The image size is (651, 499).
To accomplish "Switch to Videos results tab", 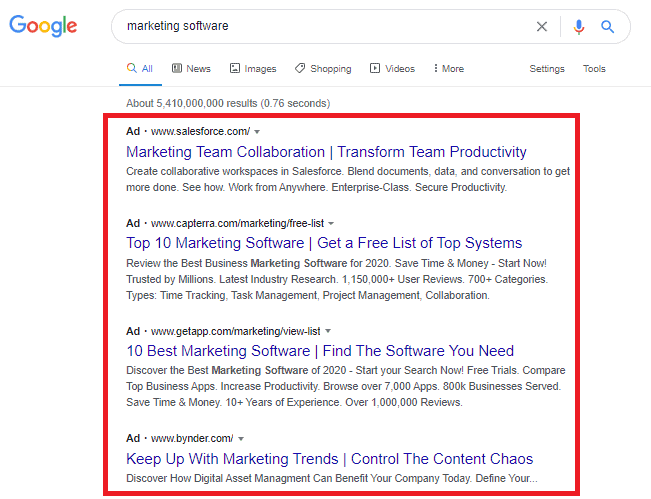I will pyautogui.click(x=392, y=69).
